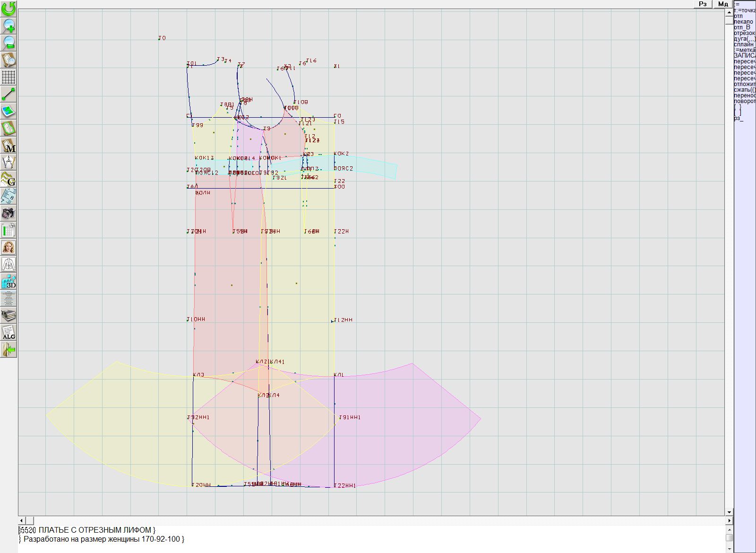The height and width of the screenshot is (553, 756).
Task: Zoom out with the magnifier minus icon
Action: pyautogui.click(x=9, y=43)
